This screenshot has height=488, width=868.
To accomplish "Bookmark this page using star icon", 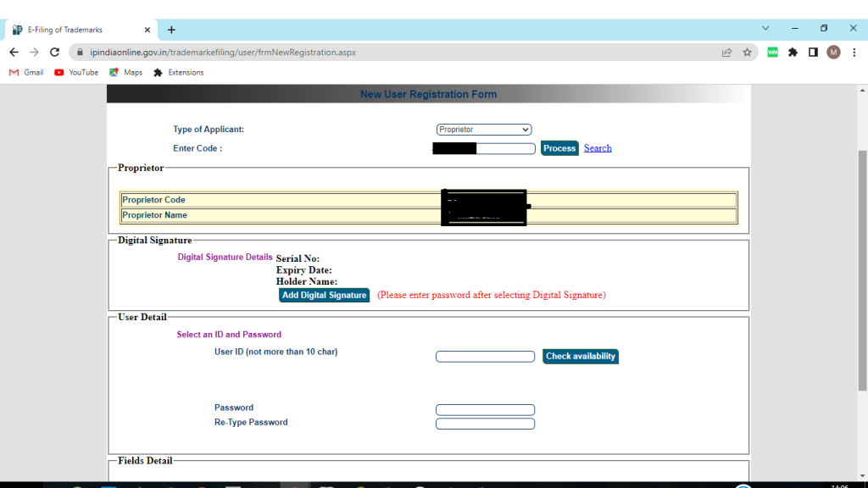I will (747, 52).
